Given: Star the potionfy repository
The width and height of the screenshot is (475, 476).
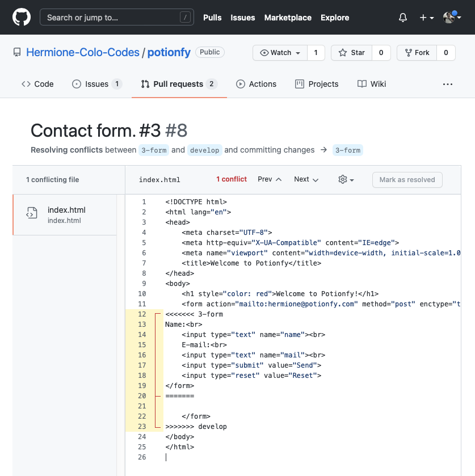Looking at the screenshot, I should coord(352,53).
